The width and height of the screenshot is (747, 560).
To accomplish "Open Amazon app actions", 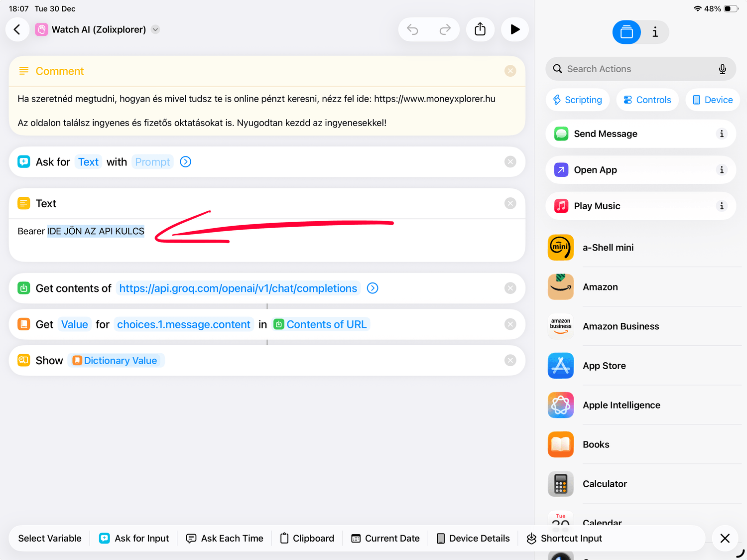I will 644,287.
